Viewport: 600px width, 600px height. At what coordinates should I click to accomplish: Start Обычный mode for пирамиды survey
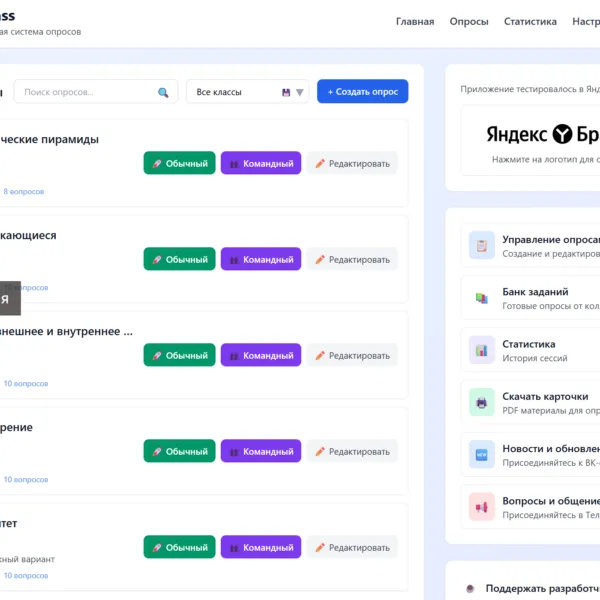click(x=179, y=163)
